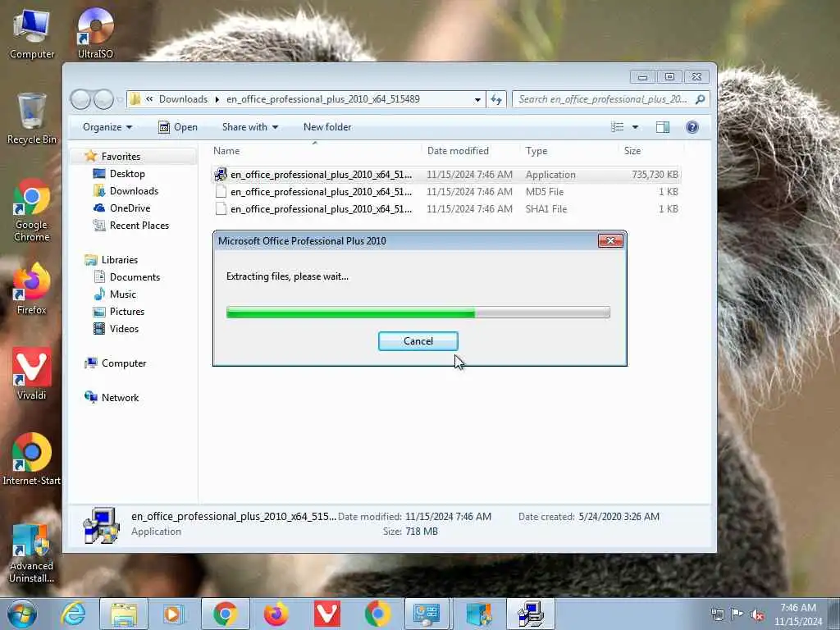Expand the Share with menu
Image resolution: width=840 pixels, height=630 pixels.
pos(250,127)
